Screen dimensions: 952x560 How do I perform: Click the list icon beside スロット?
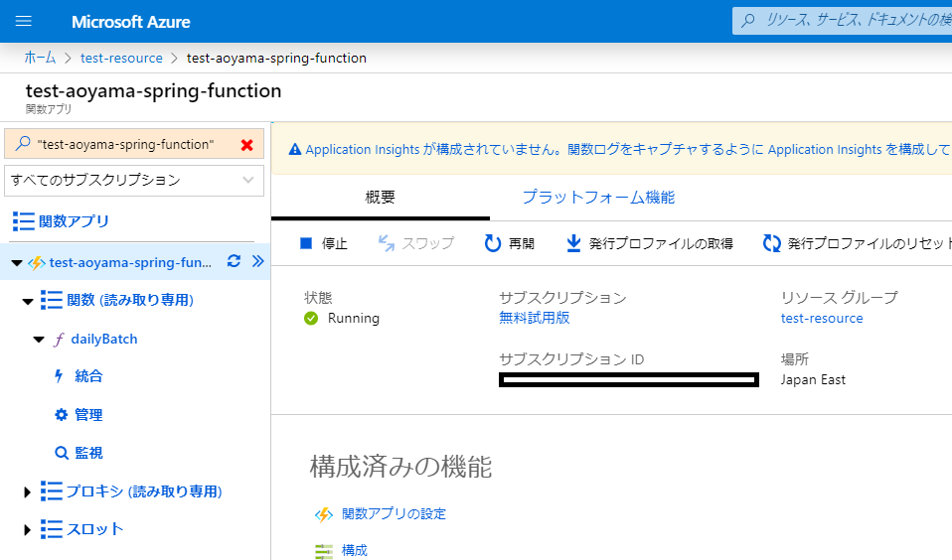[52, 529]
